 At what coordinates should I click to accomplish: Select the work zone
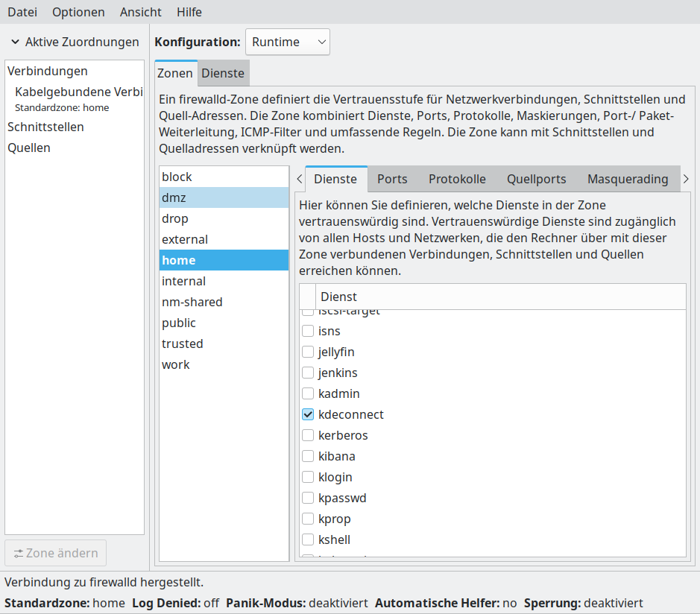tap(224, 364)
